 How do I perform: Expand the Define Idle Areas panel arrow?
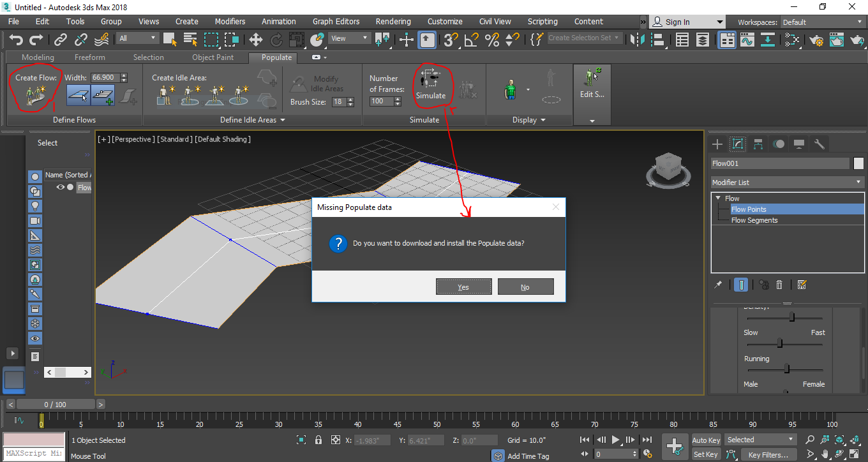283,120
